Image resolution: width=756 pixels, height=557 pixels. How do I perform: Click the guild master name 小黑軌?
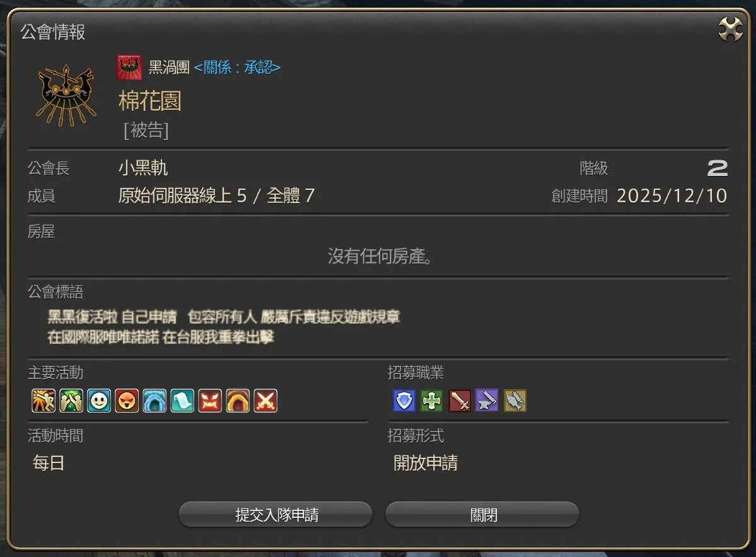coord(143,168)
